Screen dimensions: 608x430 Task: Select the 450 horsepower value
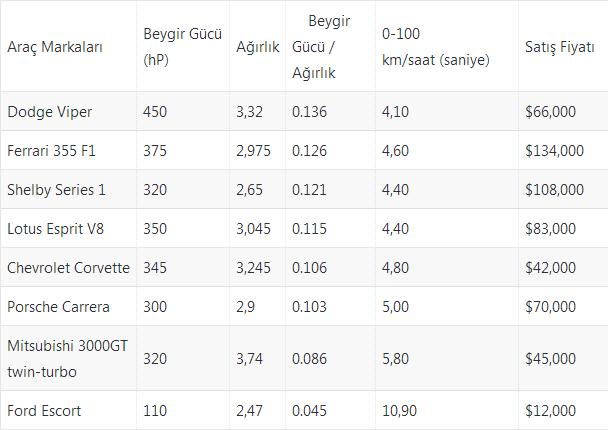click(x=155, y=112)
